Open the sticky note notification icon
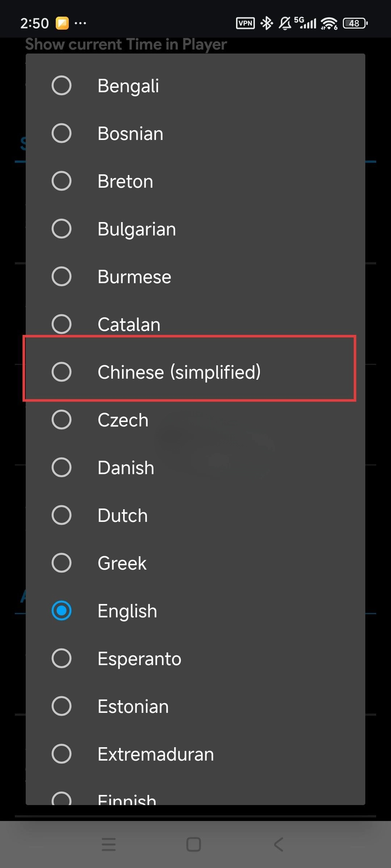391x868 pixels. pyautogui.click(x=62, y=23)
